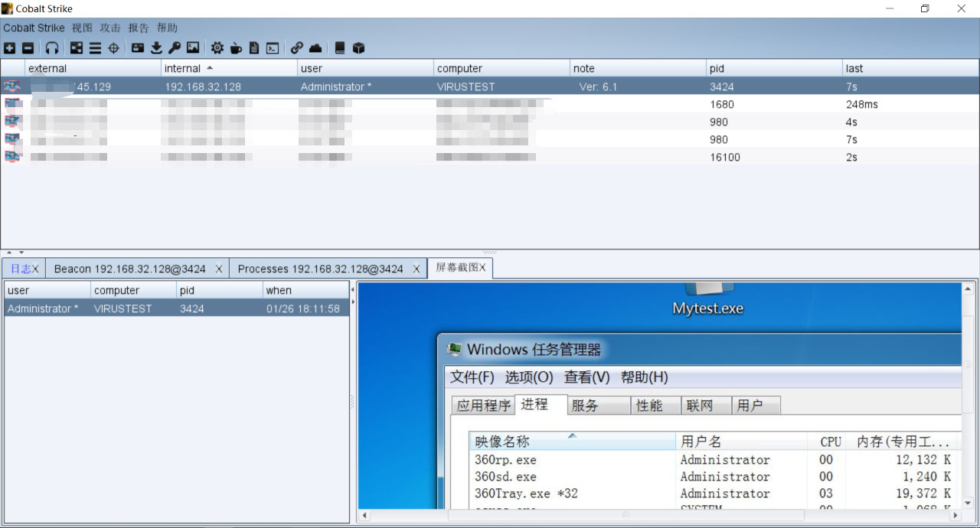Open the 攻击 menu
The image size is (980, 528).
[110, 28]
